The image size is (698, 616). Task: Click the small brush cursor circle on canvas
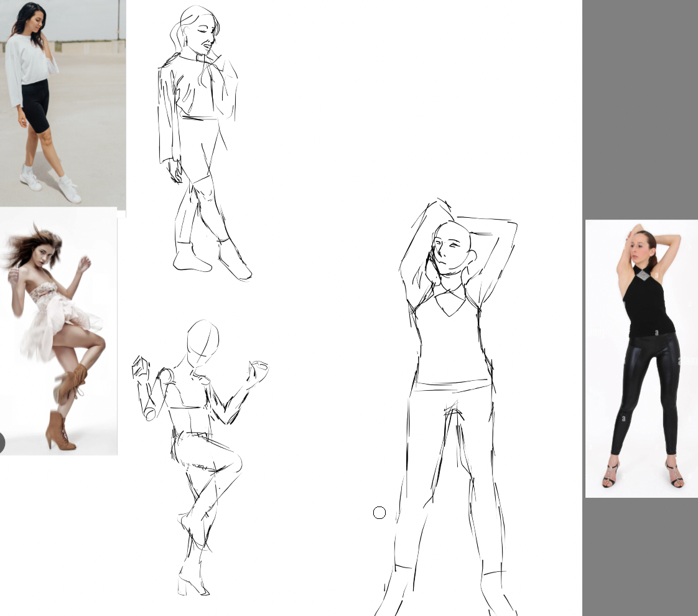[x=379, y=512]
